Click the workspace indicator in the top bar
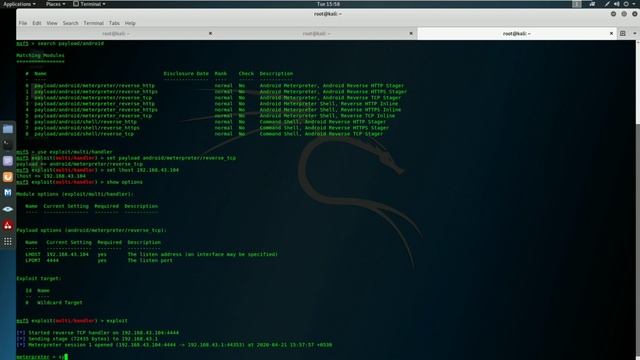 click(577, 4)
